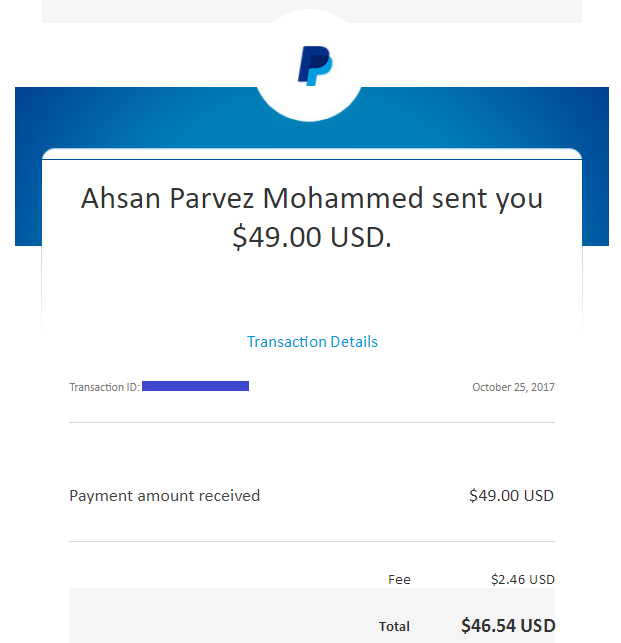Open the Transaction Details link
Viewport: 621px width, 643px height.
click(312, 342)
